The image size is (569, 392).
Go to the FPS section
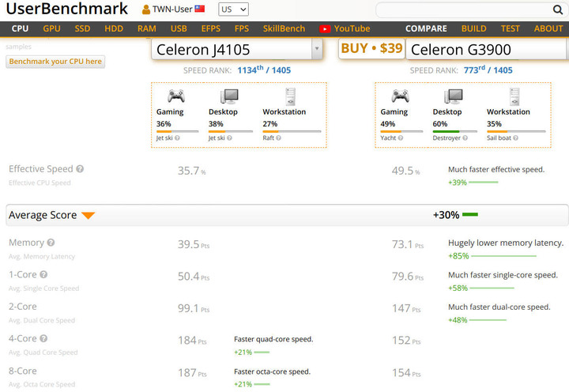point(242,28)
